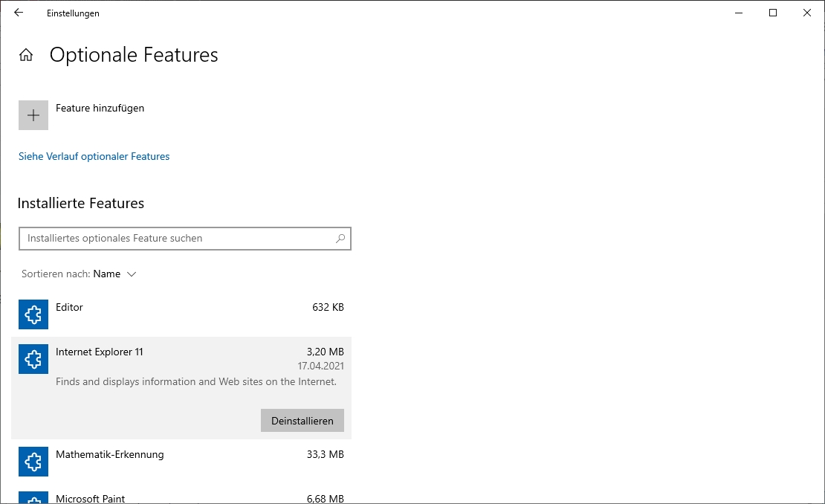
Task: Close the Einstellungen window
Action: 807,13
